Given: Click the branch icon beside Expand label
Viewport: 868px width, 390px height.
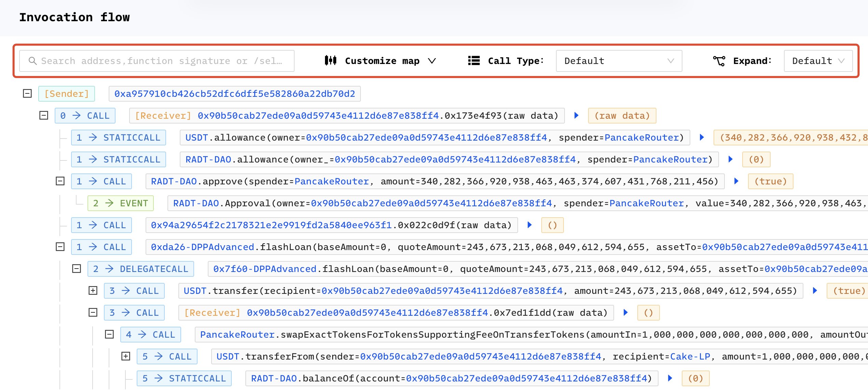Looking at the screenshot, I should [720, 61].
